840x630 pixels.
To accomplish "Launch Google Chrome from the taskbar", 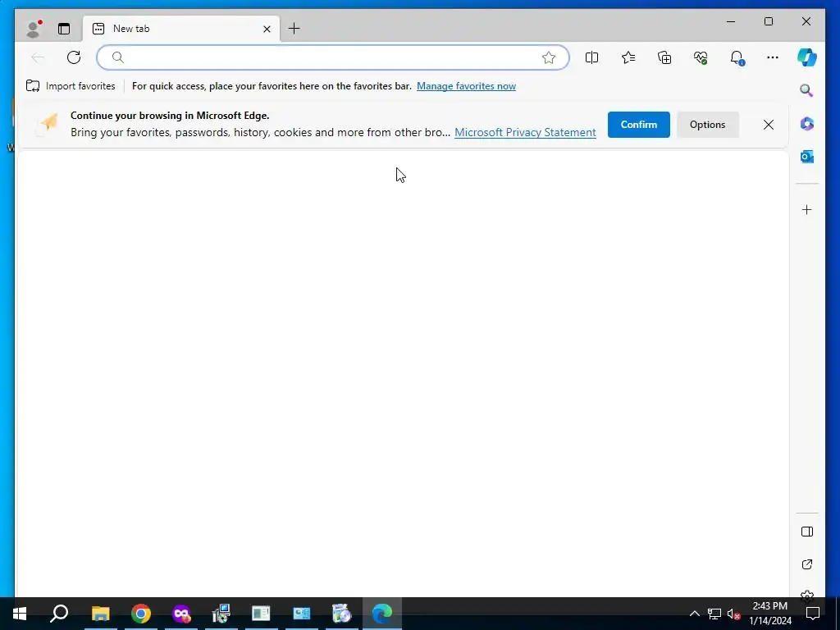I will pyautogui.click(x=141, y=614).
